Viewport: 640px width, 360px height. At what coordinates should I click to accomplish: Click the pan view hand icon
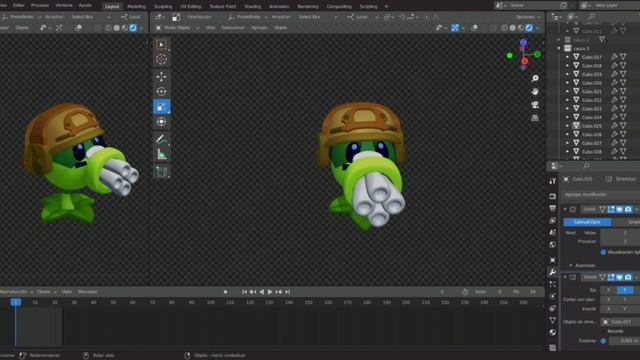click(535, 91)
